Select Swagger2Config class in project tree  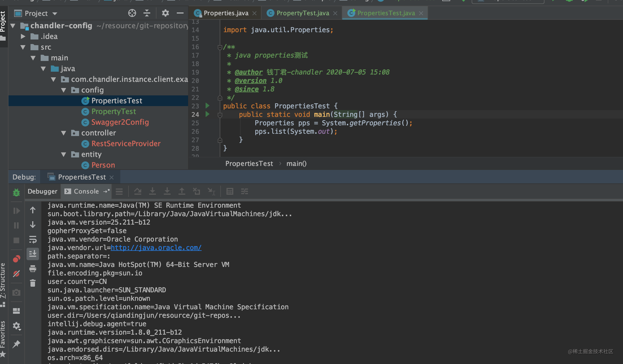(120, 122)
